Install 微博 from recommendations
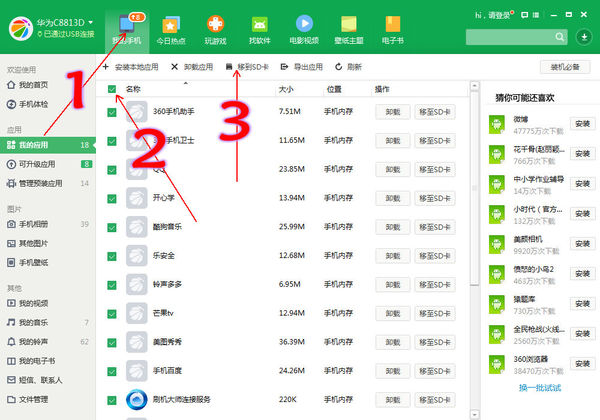600x420 pixels. coord(582,124)
